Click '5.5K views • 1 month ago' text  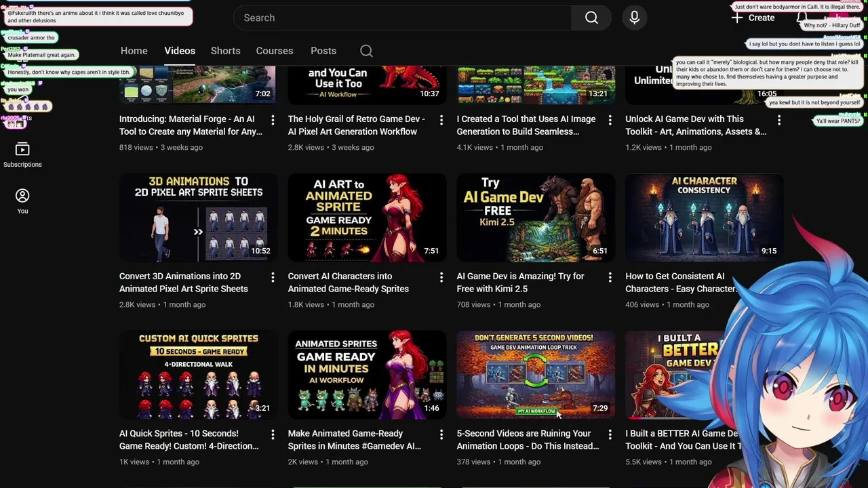pyautogui.click(x=669, y=462)
